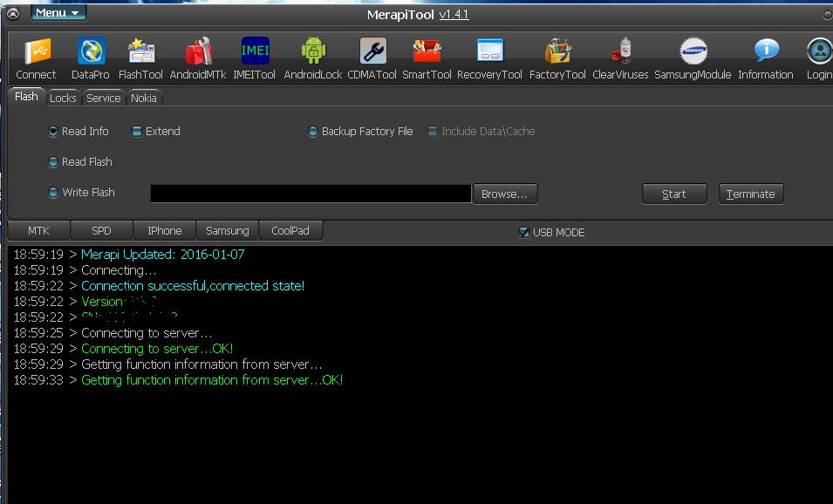Open the IMEITool icon
Viewport: 833px width, 504px height.
[255, 51]
